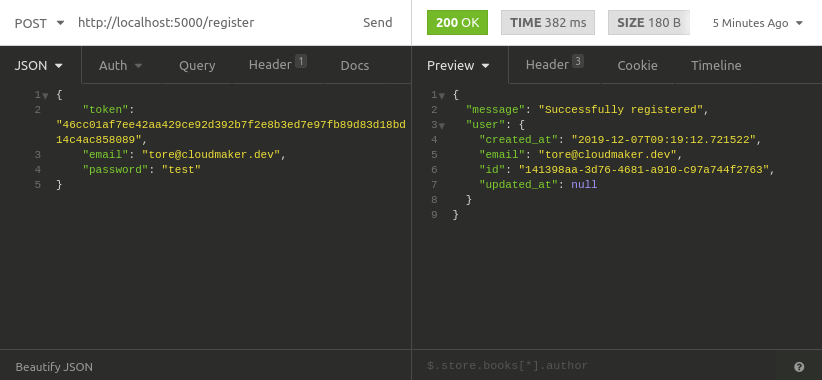
Task: Collapse the response "user" object fold arrow
Action: [x=442, y=126]
